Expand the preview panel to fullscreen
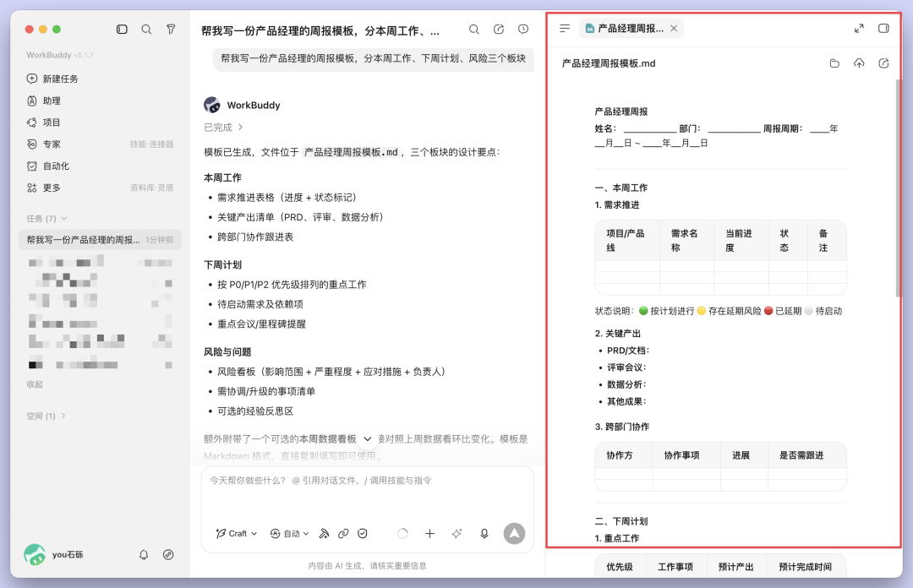 pos(860,28)
